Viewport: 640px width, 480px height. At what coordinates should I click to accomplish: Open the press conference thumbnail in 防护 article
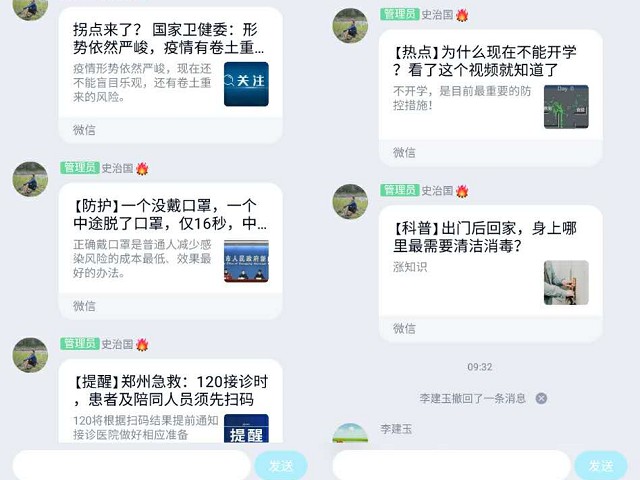click(x=246, y=261)
